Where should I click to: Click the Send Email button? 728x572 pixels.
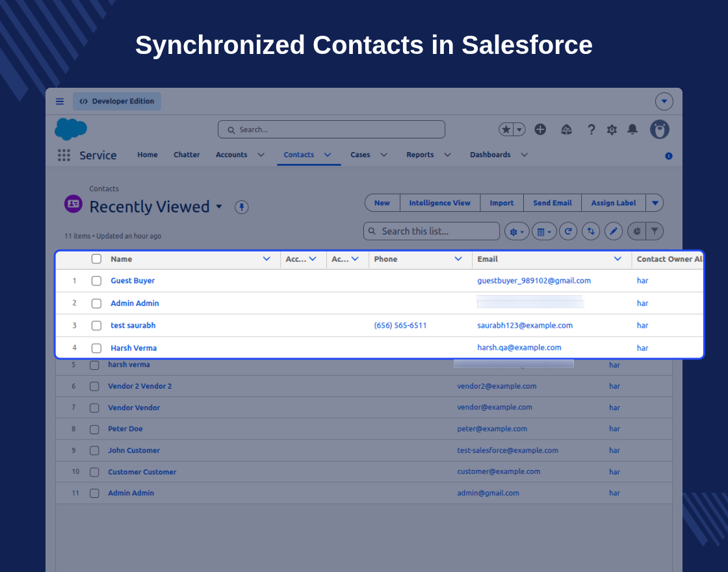[x=552, y=203]
